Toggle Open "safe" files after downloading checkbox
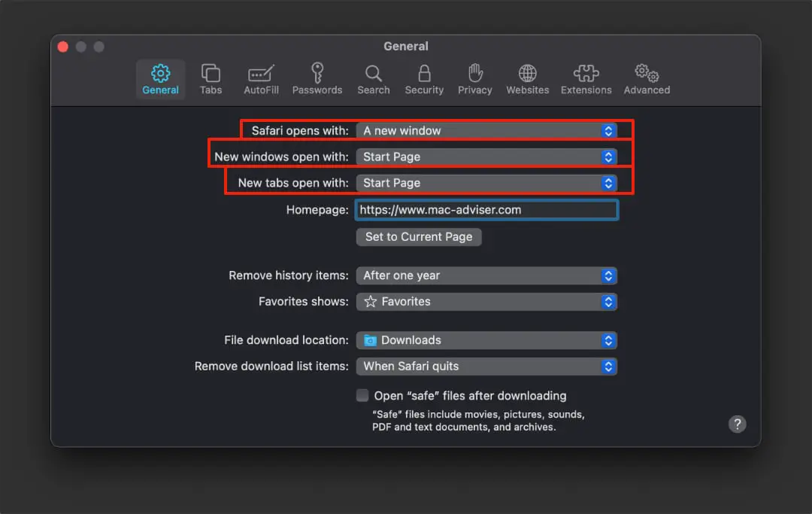The height and width of the screenshot is (514, 812). click(x=362, y=395)
